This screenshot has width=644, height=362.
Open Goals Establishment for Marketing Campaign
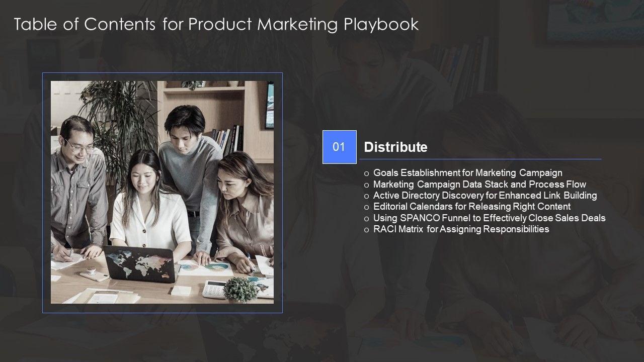(467, 173)
